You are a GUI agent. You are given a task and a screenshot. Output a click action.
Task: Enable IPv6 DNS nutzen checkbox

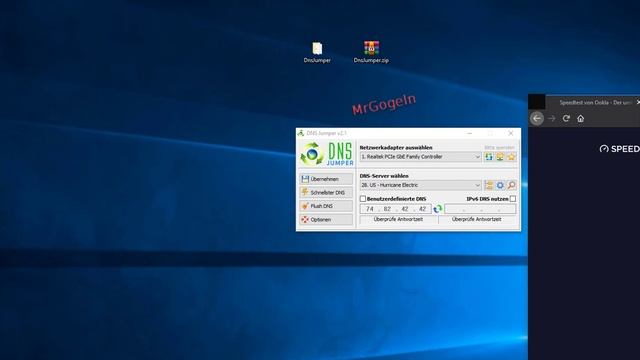(x=513, y=199)
